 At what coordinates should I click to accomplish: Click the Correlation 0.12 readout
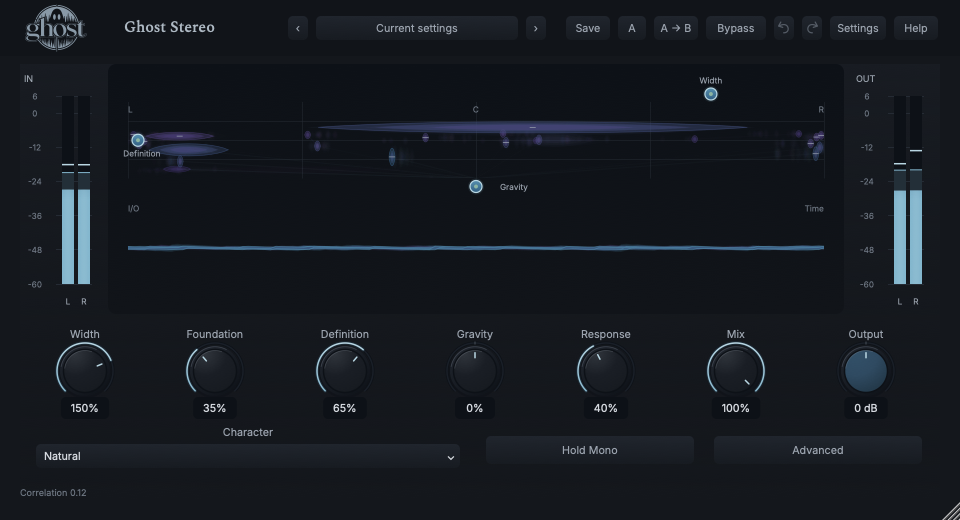click(53, 492)
